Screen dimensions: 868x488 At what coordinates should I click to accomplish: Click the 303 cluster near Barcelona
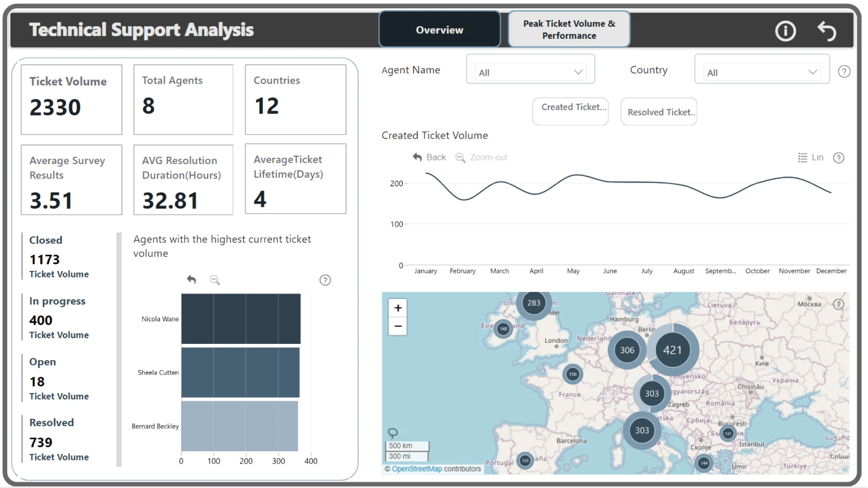coord(642,430)
